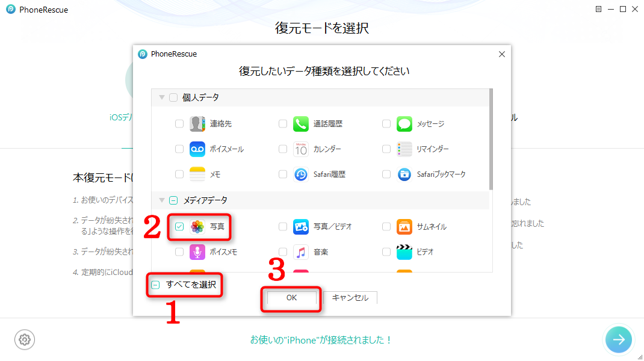Screen dimensions: 644x361
Task: Check the 音楽 checkbox
Action: pos(282,251)
